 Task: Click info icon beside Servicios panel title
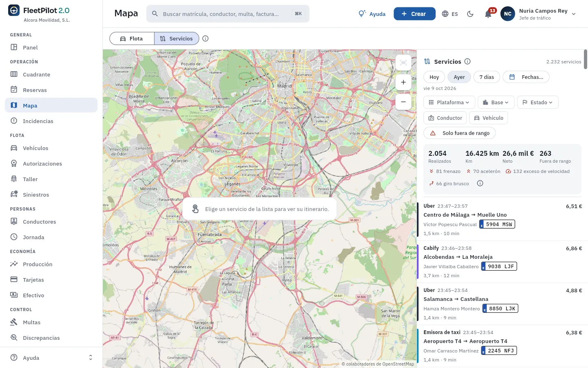[x=468, y=61]
